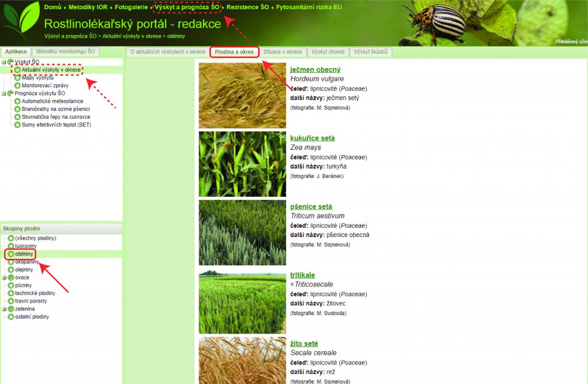
Task: Open the Výskyt chorob tab
Action: (328, 52)
